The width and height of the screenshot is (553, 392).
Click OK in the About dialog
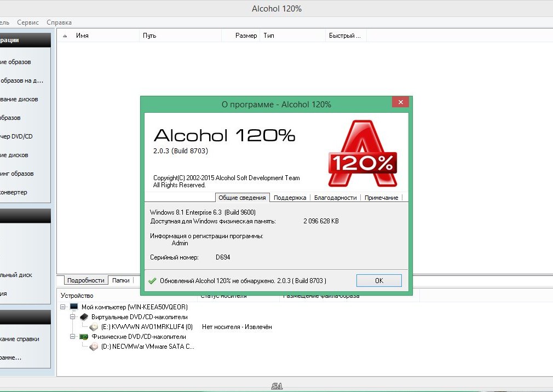click(x=379, y=281)
